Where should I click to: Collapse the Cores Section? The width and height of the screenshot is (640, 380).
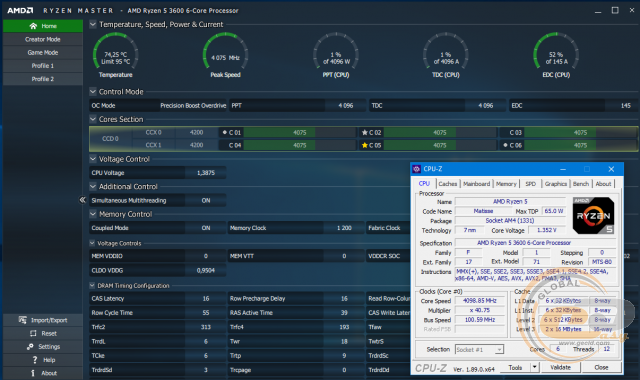tap(93, 119)
